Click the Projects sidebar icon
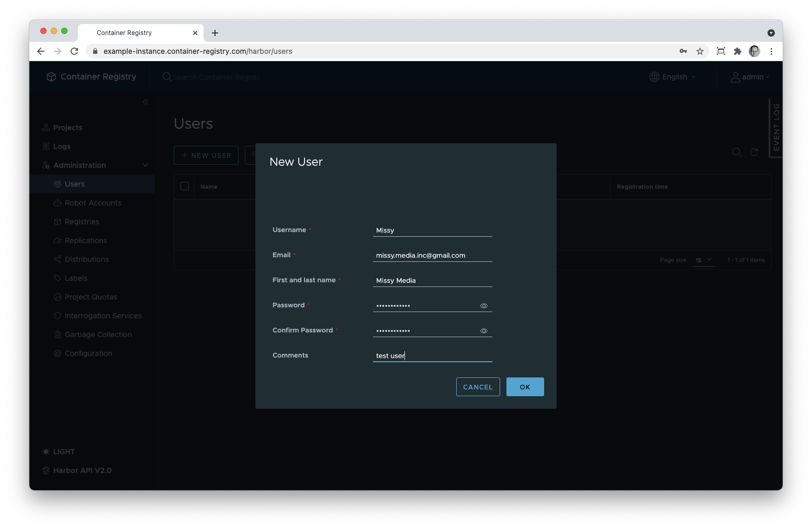812x529 pixels. tap(46, 128)
